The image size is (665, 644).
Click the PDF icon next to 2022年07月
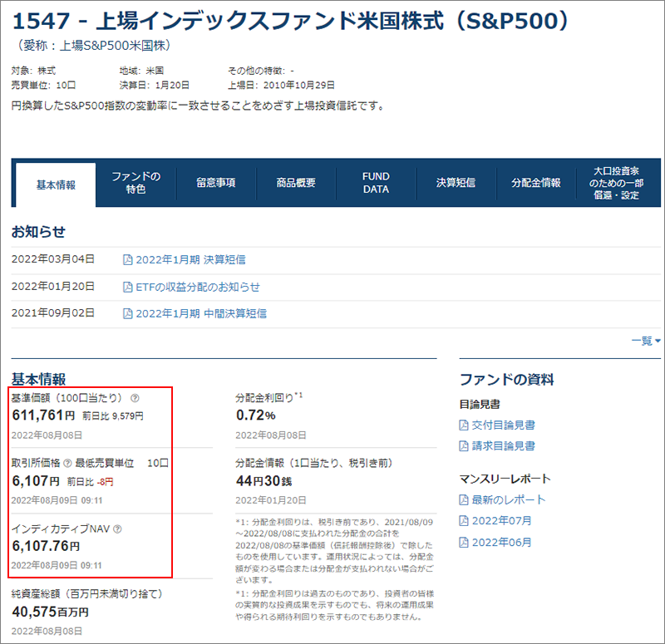click(464, 521)
